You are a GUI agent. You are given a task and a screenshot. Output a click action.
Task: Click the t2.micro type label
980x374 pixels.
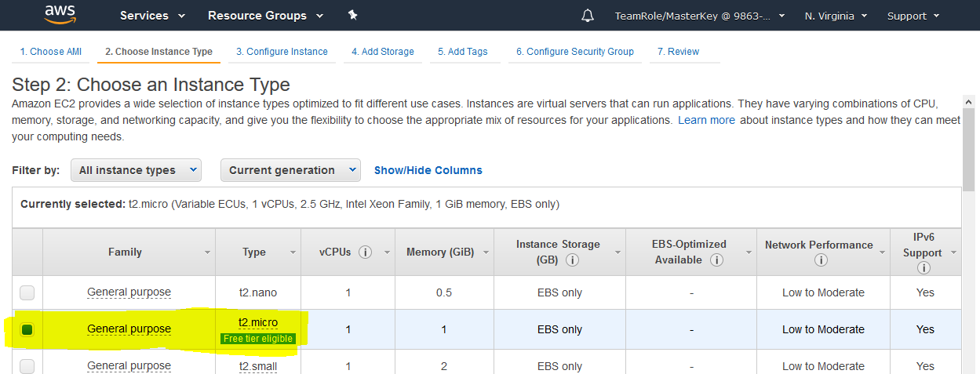[x=258, y=322]
